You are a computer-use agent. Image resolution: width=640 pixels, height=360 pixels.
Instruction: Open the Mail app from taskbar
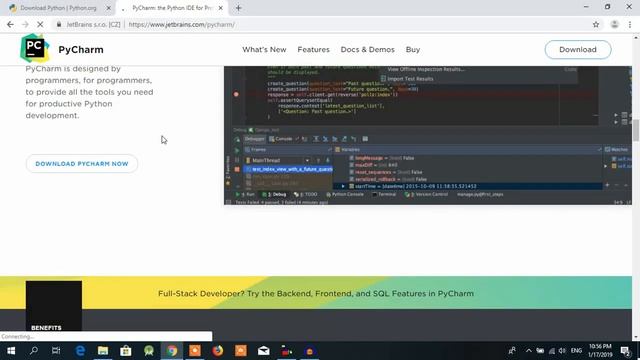[x=264, y=351]
